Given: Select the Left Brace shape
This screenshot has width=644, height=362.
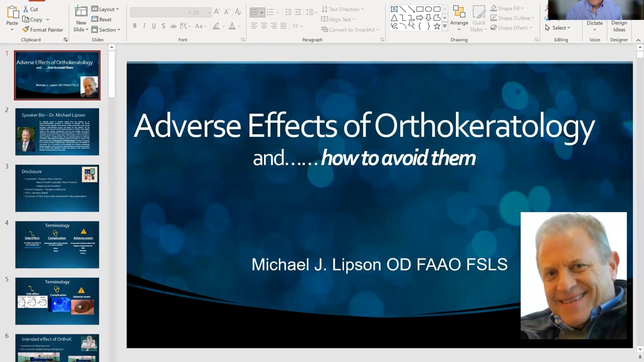Looking at the screenshot, I should coord(420,26).
